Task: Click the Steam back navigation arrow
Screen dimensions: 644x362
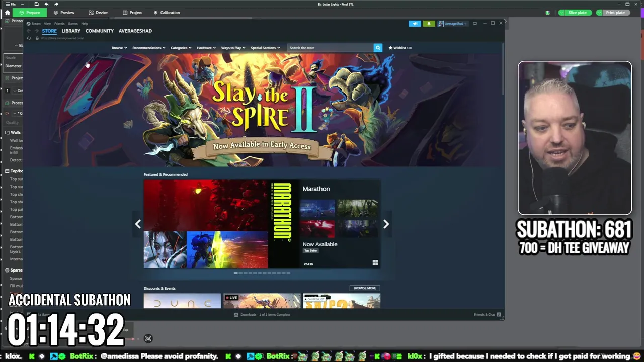Action: 29,31
